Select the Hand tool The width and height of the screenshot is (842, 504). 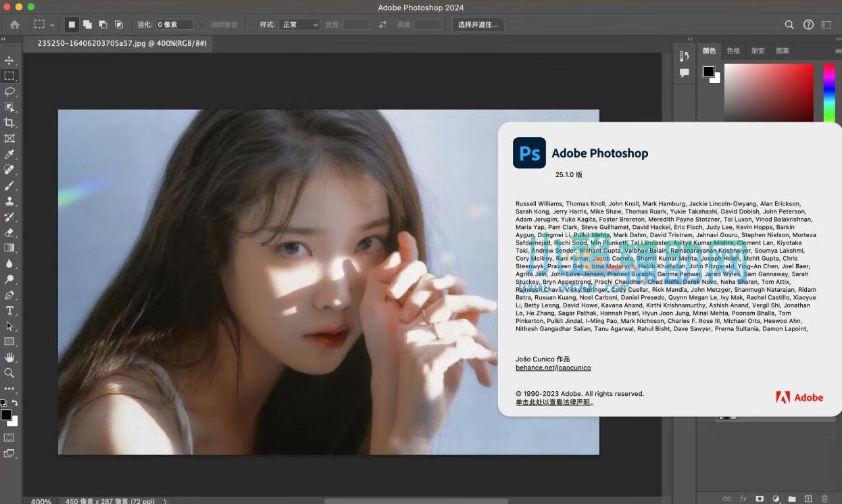click(9, 357)
